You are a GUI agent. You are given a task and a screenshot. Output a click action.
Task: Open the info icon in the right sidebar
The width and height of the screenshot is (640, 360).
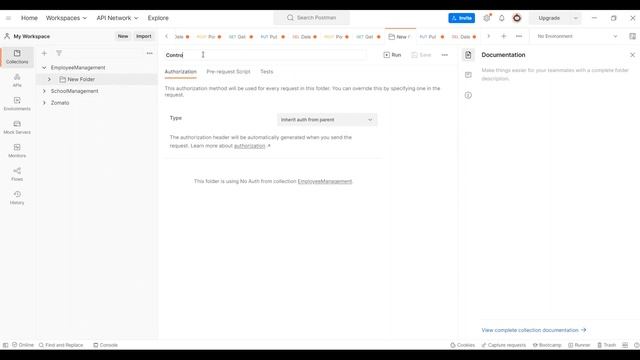pyautogui.click(x=468, y=95)
